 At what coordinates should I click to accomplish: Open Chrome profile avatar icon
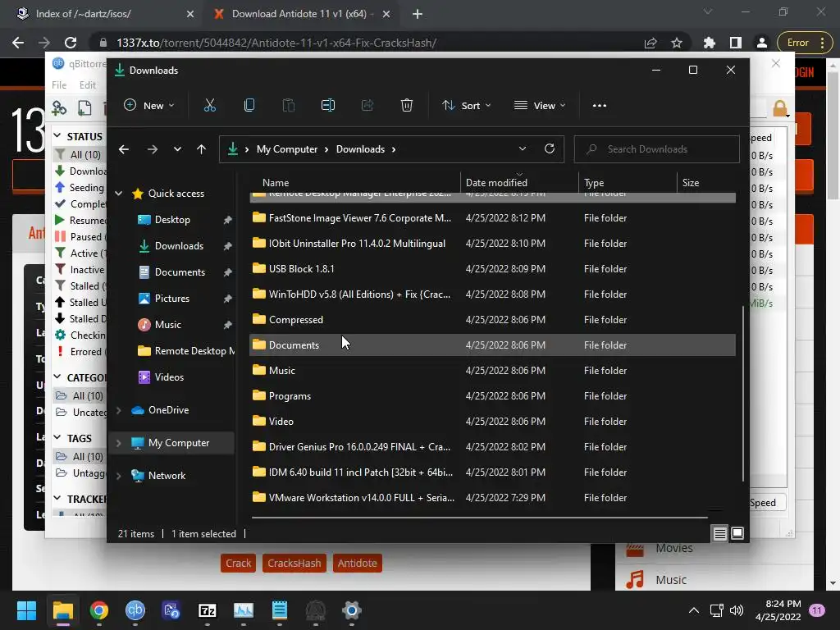pos(761,43)
